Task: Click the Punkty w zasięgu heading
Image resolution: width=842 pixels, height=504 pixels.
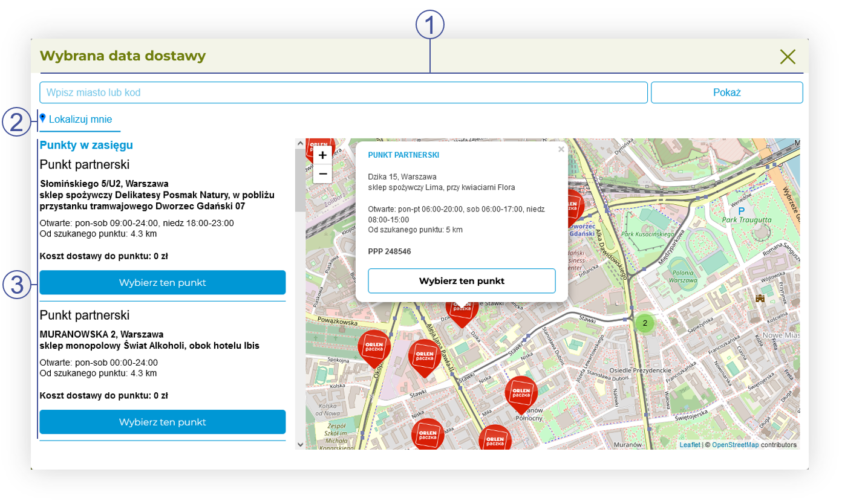Action: point(86,145)
